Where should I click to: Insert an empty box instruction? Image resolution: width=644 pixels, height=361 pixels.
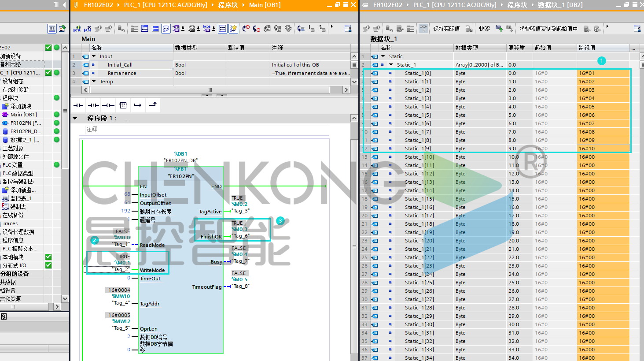click(x=123, y=105)
